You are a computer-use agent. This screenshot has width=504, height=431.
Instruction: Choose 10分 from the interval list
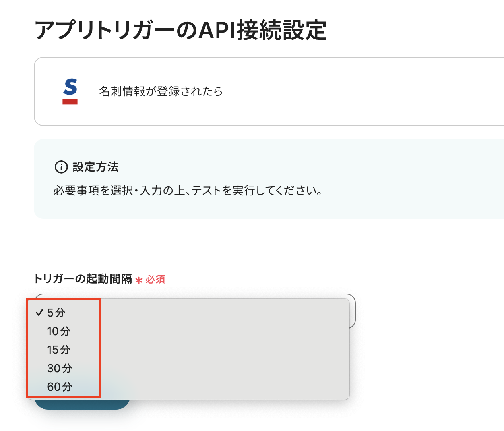[58, 331]
